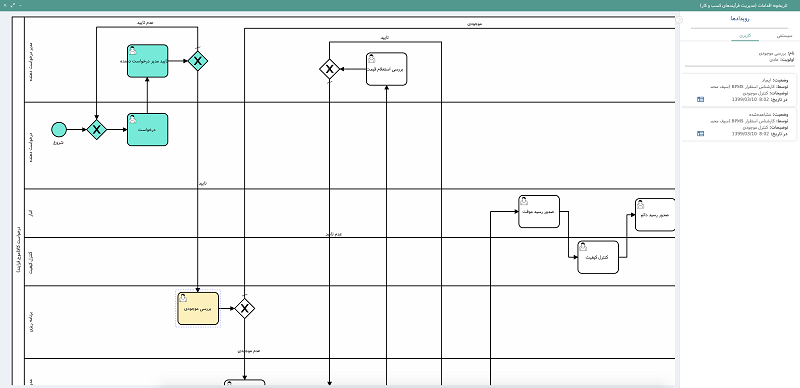Click the partially visible task at bottom
Viewport: 800px width, 388px height.
pyautogui.click(x=245, y=383)
